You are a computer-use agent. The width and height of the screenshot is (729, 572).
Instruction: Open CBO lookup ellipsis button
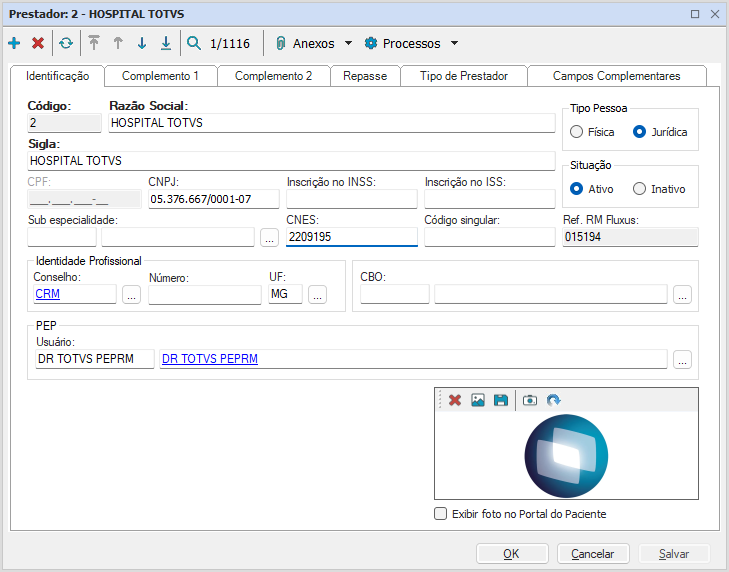tap(683, 294)
